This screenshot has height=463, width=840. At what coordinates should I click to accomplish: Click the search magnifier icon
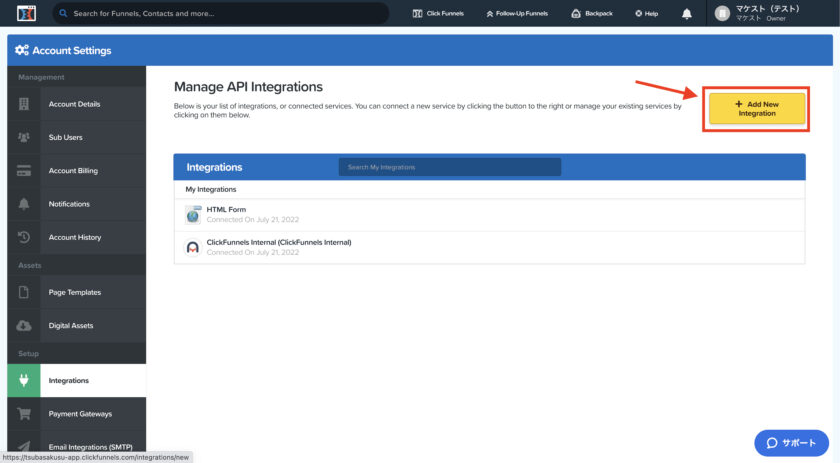click(63, 13)
